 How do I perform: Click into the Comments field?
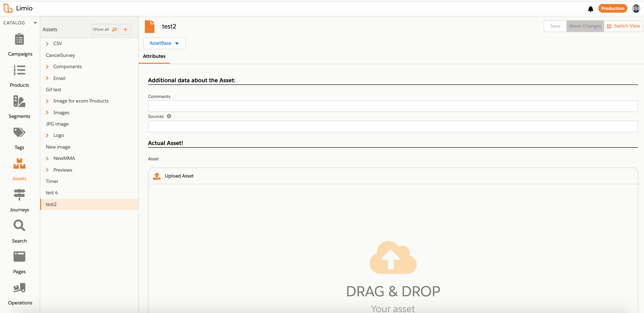click(x=393, y=106)
